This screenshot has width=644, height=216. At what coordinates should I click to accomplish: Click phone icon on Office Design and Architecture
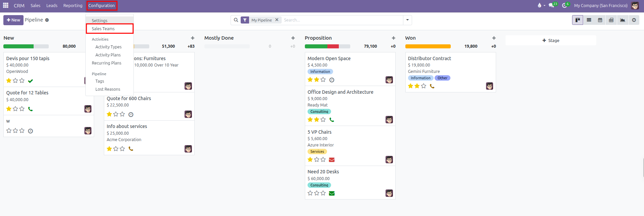click(x=331, y=120)
